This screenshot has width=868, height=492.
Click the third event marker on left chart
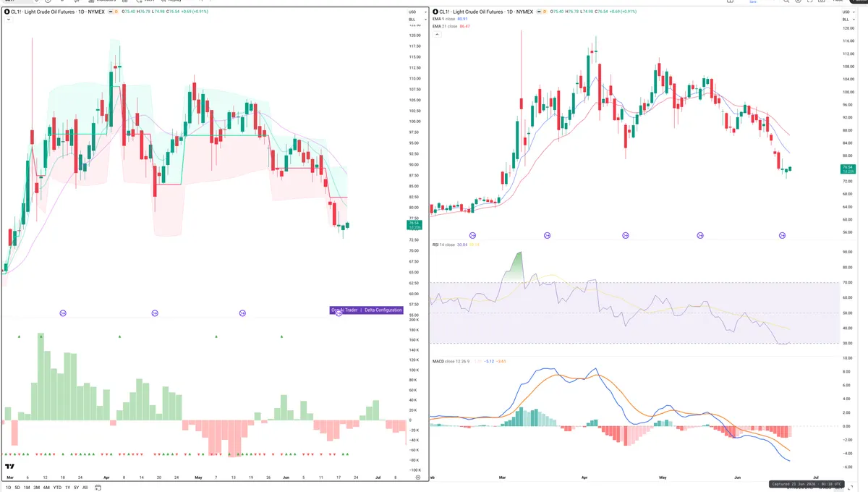click(242, 313)
